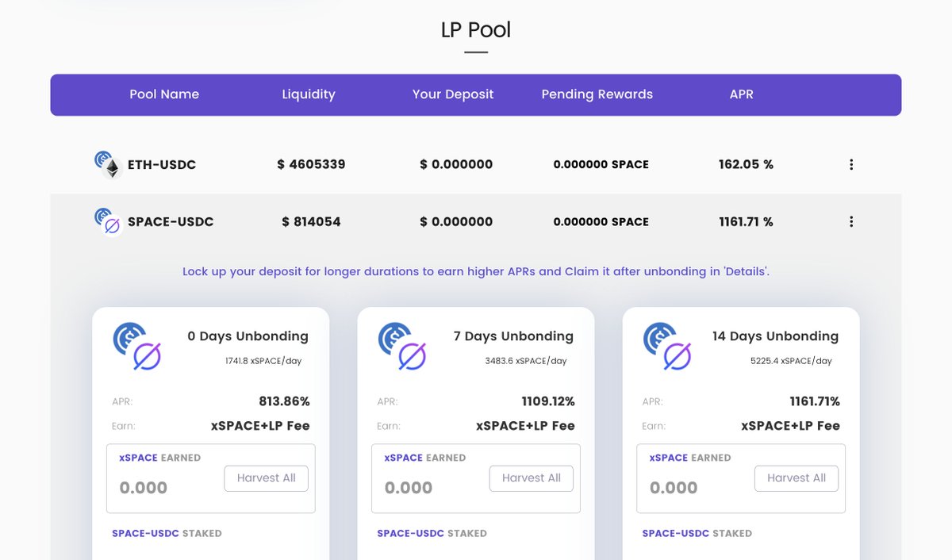This screenshot has width=952, height=560.
Task: Harvest All in 7 Days Unbonding card
Action: pyautogui.click(x=531, y=478)
